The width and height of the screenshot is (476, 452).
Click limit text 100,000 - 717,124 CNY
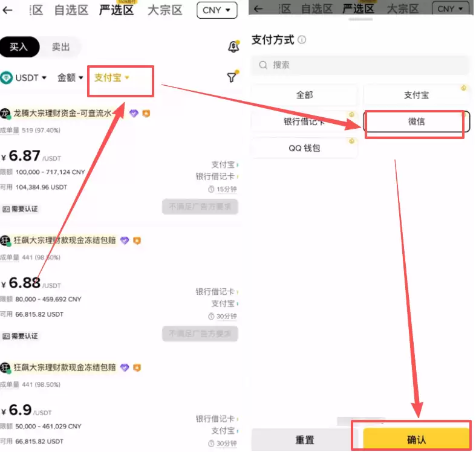(50, 172)
